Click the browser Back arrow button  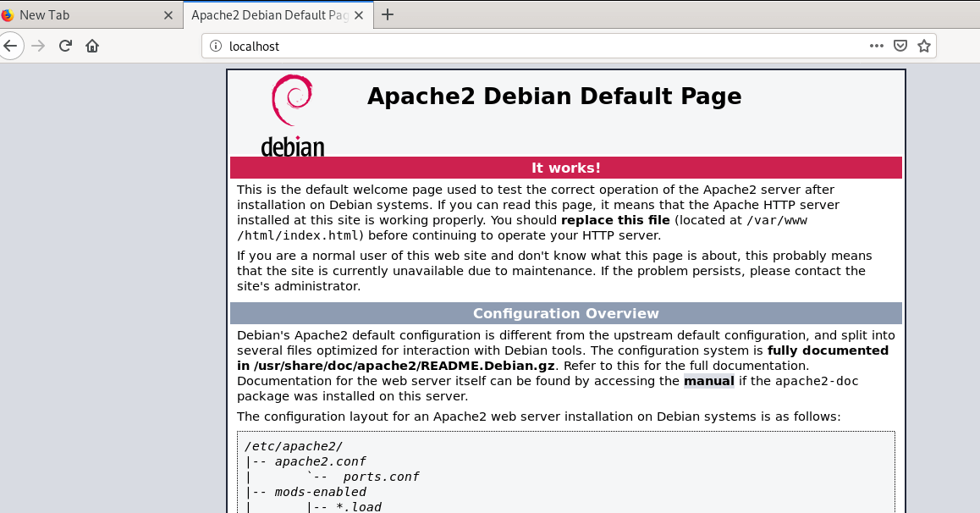(10, 46)
